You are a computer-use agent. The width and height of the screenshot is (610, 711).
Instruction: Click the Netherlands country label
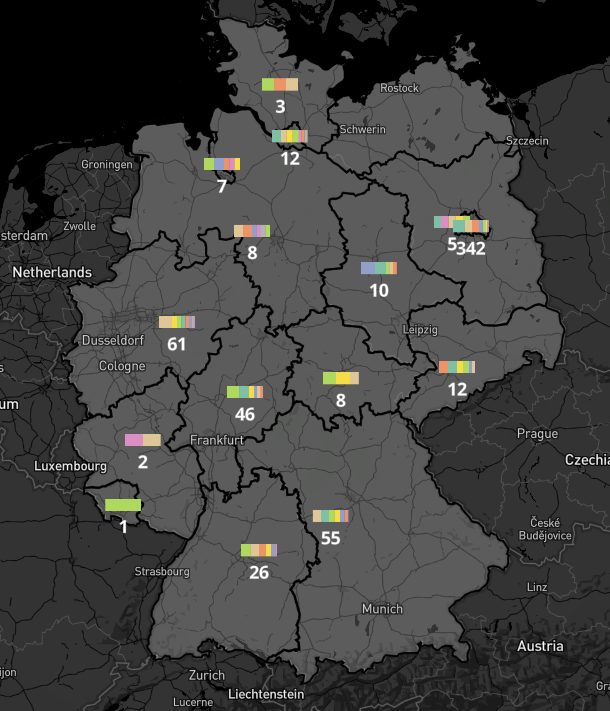pos(52,272)
